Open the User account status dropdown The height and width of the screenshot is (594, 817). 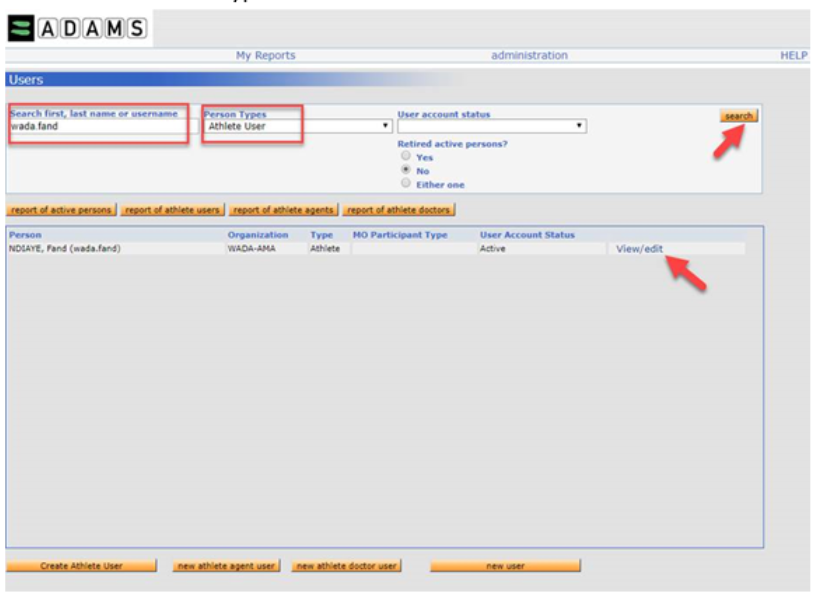click(x=492, y=126)
